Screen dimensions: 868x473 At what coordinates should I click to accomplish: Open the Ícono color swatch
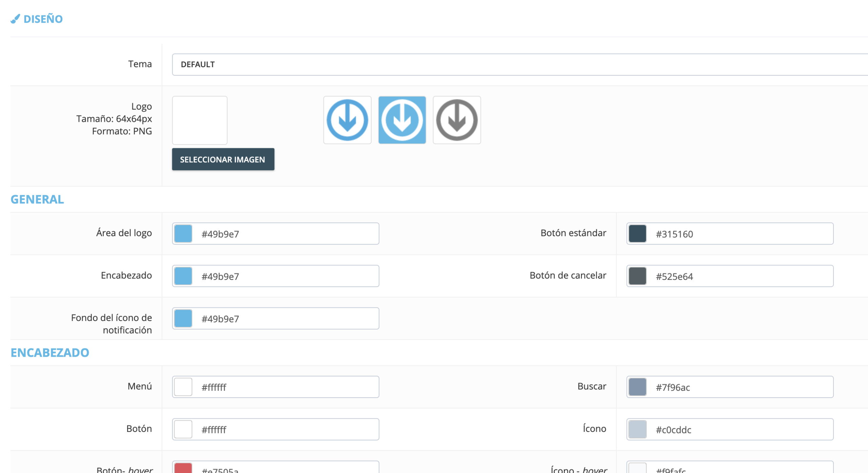(637, 430)
